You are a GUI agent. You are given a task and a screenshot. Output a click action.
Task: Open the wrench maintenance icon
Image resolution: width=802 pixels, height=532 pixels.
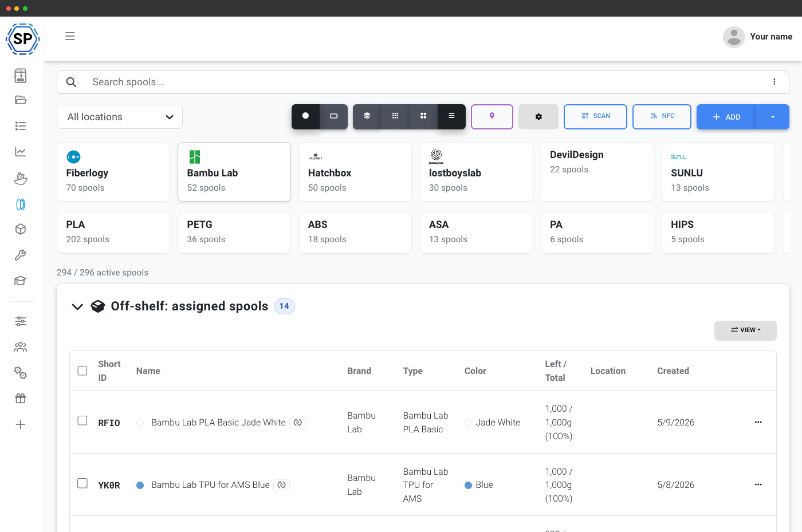tap(21, 255)
